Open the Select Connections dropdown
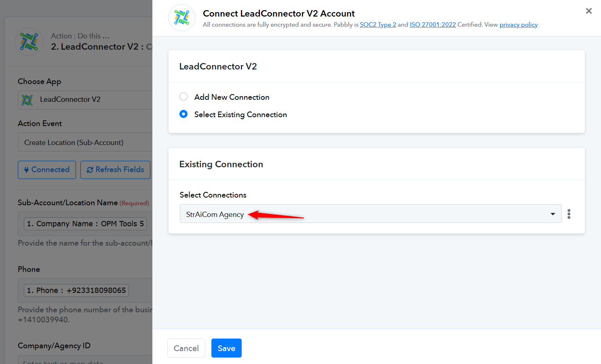 click(x=371, y=214)
